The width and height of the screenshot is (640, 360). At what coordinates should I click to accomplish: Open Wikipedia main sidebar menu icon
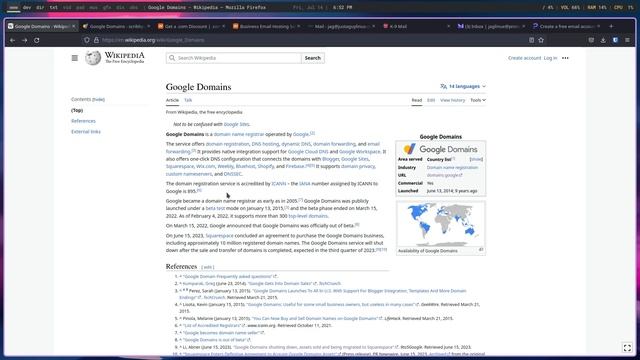tap(74, 58)
